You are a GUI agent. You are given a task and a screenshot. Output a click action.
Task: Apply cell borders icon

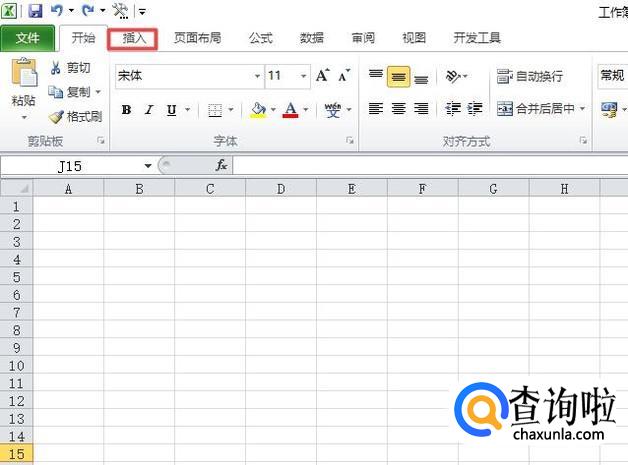(215, 110)
